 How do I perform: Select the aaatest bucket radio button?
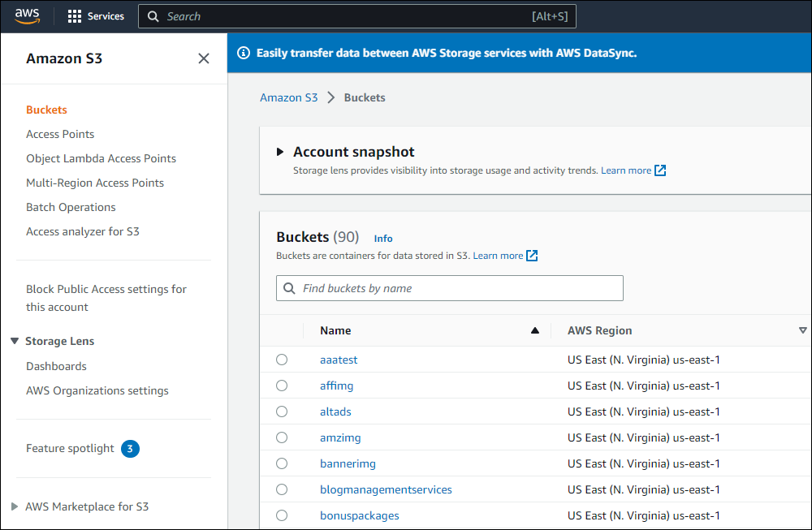[x=282, y=360]
